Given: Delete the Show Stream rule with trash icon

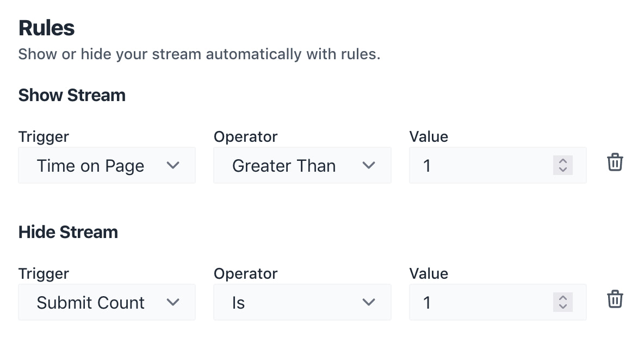Looking at the screenshot, I should click(615, 162).
